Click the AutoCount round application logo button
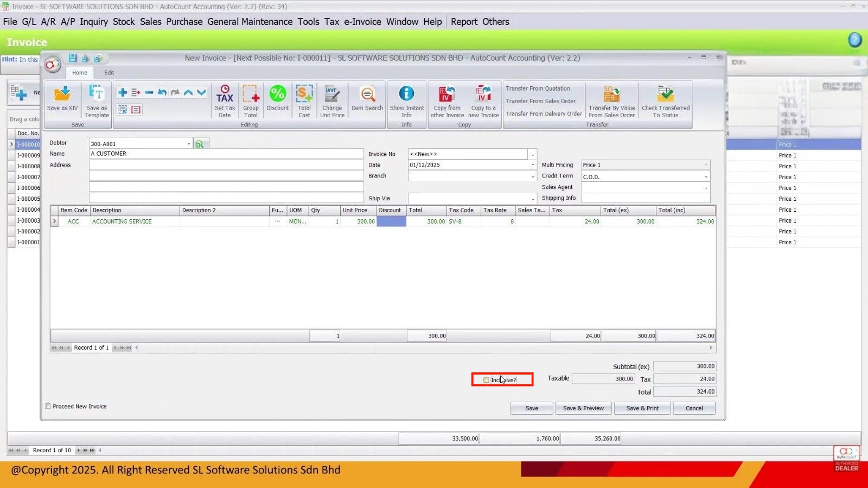 point(52,65)
